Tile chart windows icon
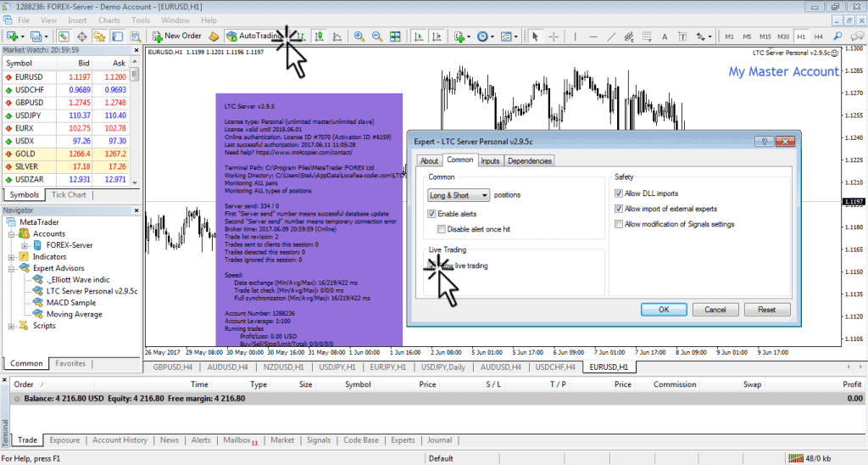Viewport: 868px width, 465px height. 395,36
